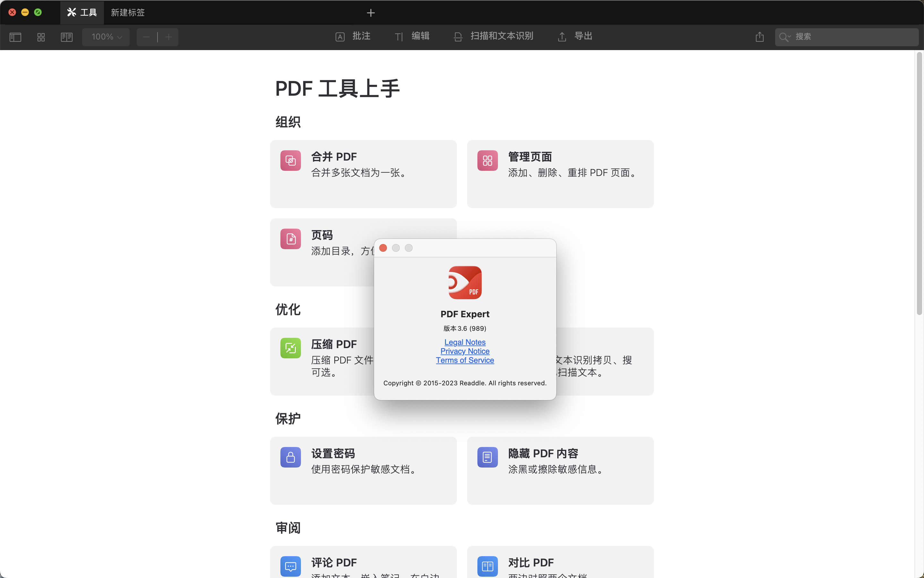The height and width of the screenshot is (578, 924).
Task: Open search options magnifier dropdown
Action: click(785, 37)
